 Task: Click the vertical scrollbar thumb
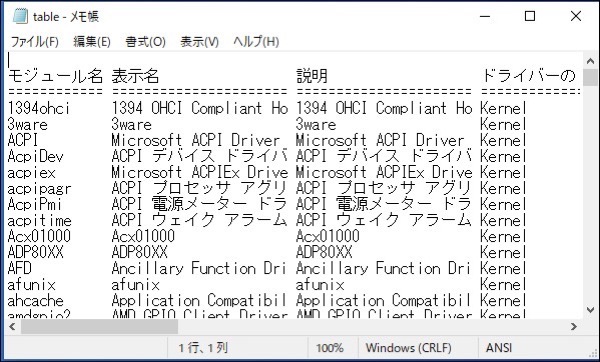click(590, 78)
